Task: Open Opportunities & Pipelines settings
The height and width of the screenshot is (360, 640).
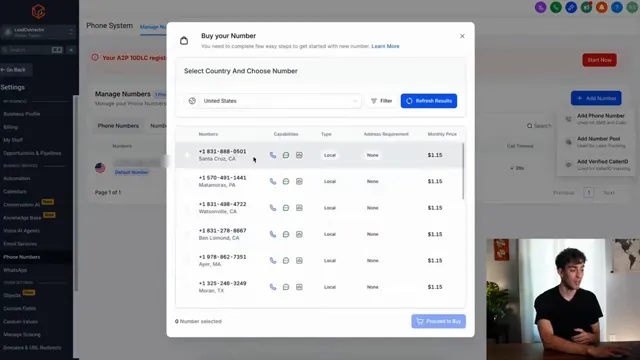Action: (x=32, y=153)
